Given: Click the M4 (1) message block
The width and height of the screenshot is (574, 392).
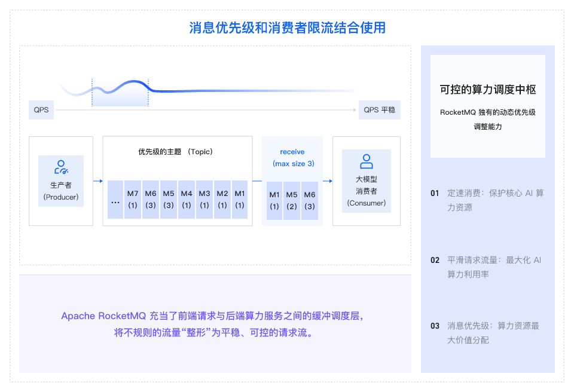Looking at the screenshot, I should pos(187,200).
